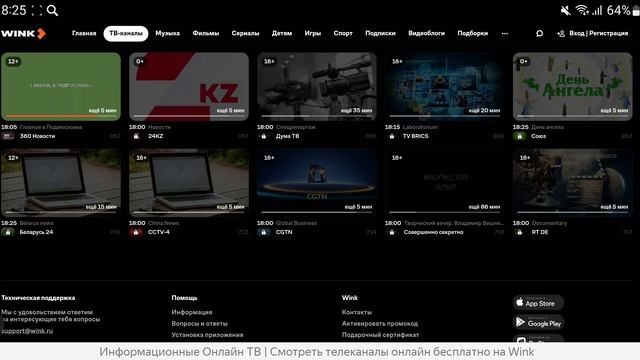640x360 pixels.
Task: Open the Дума ТВ camera thumbnail
Action: 317,87
